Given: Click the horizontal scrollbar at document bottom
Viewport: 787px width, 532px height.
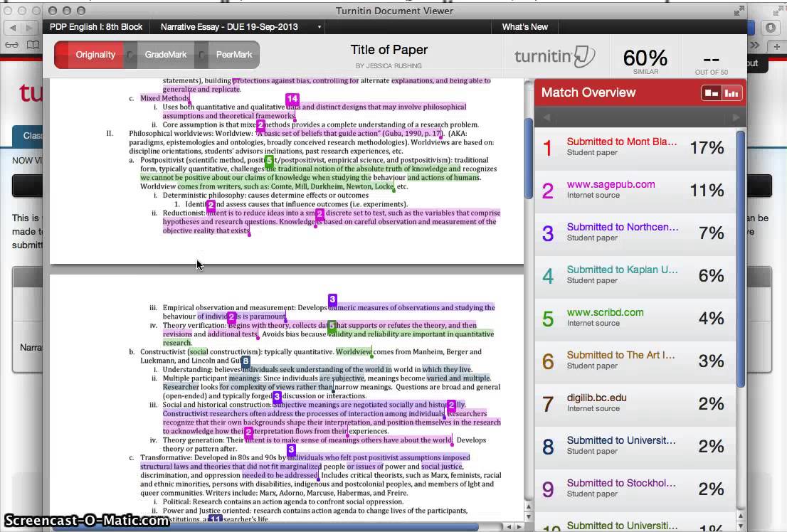Looking at the screenshot, I should pyautogui.click(x=266, y=527).
